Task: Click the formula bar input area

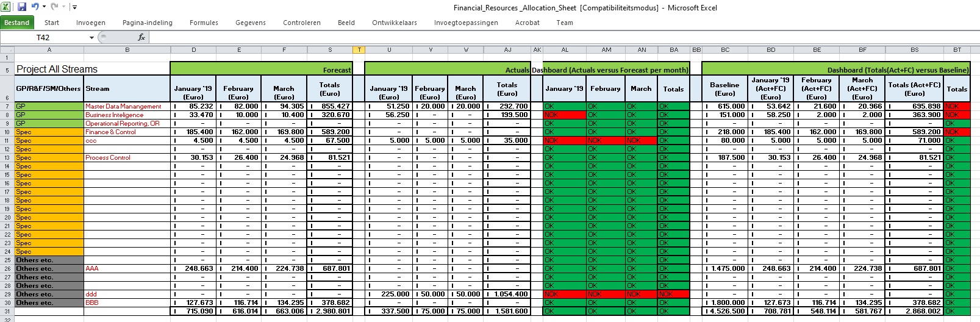Action: [549, 38]
